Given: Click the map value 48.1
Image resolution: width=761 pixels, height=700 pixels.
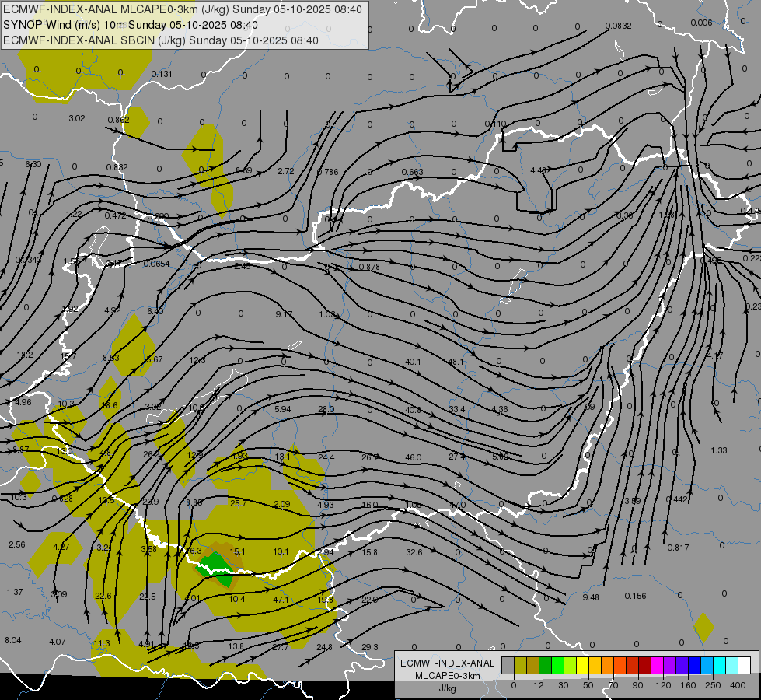Looking at the screenshot, I should [456, 362].
